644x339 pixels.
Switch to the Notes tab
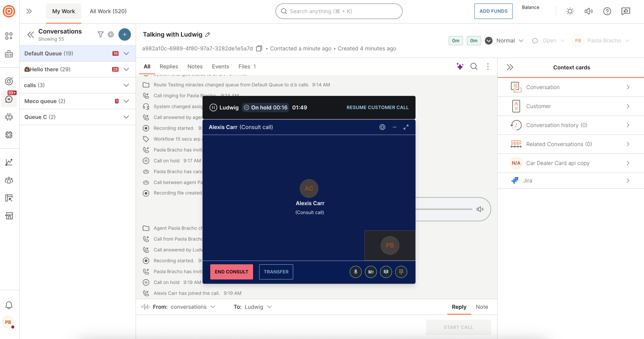point(195,67)
